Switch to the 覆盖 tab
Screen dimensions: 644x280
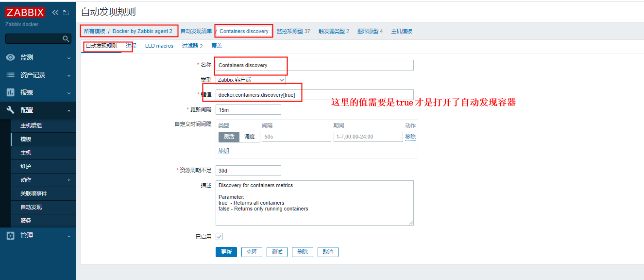(x=217, y=46)
